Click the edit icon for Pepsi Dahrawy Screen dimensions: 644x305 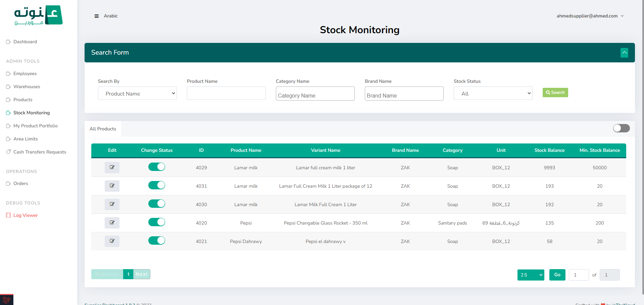click(x=112, y=241)
